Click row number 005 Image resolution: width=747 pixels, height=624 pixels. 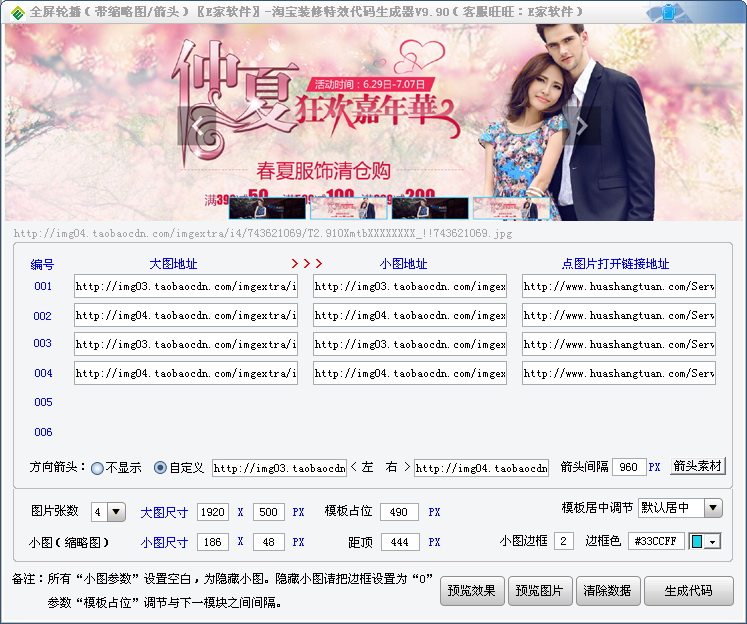[x=43, y=402]
